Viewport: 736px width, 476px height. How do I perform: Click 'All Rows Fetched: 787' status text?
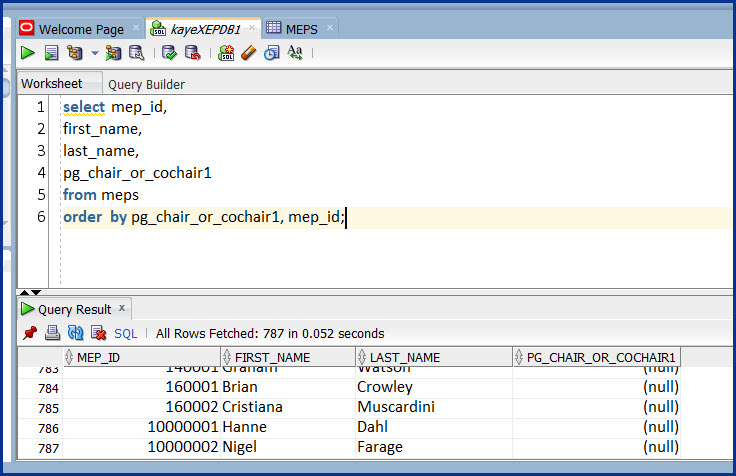click(220, 334)
